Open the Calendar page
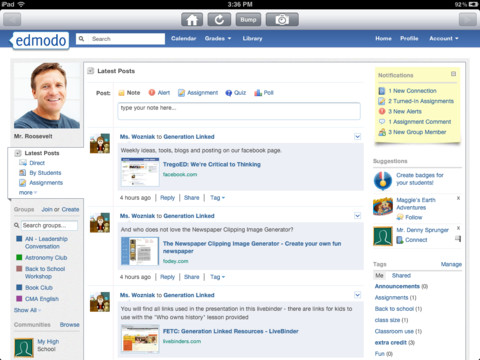The image size is (480, 360). coord(183,38)
